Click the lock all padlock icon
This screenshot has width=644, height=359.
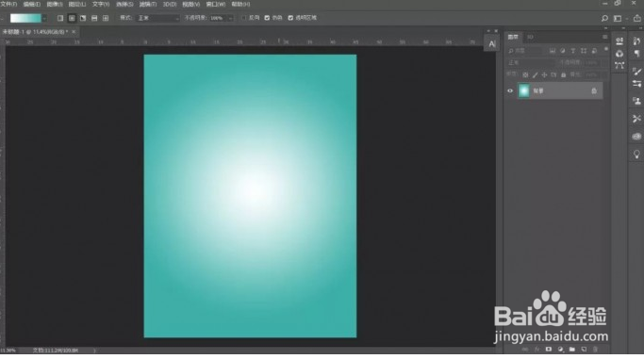point(564,75)
